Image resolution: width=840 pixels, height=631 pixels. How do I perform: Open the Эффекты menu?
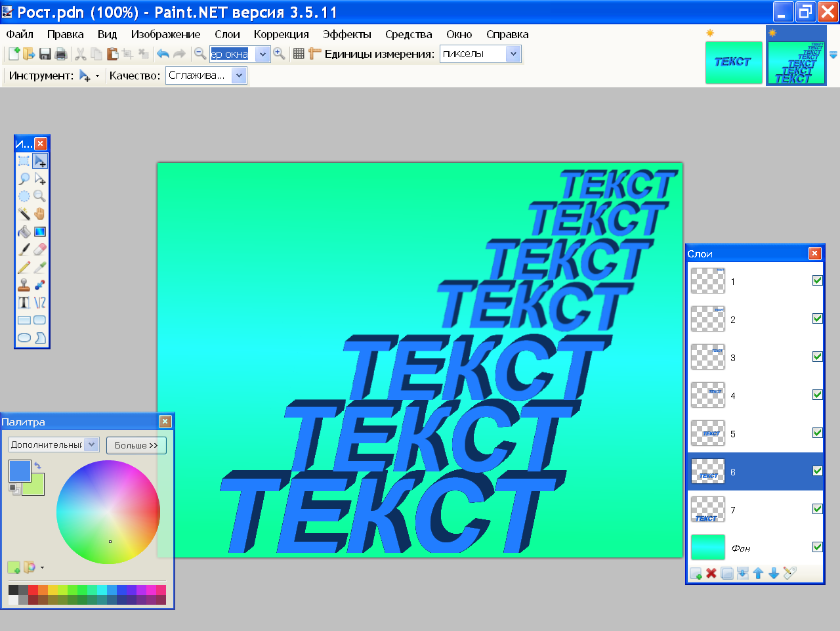point(347,34)
